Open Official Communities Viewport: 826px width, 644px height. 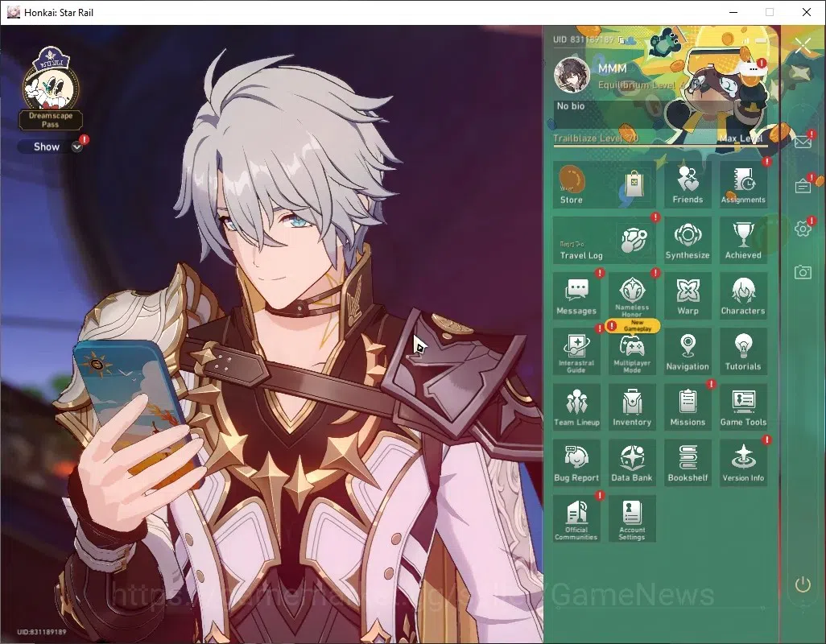pos(576,518)
